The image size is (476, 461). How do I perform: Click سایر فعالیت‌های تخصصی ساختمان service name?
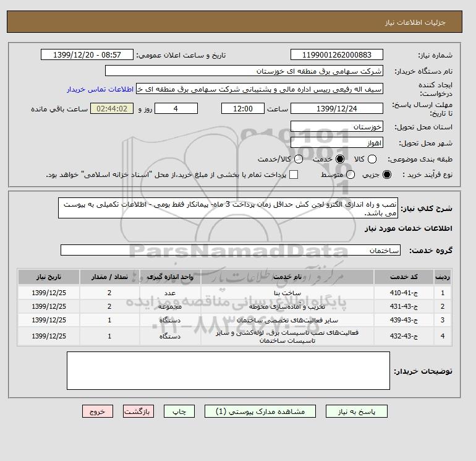[x=287, y=321]
